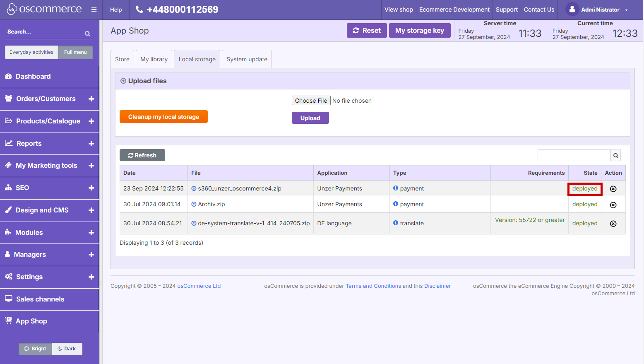Open the My library tab
Image resolution: width=644 pixels, height=364 pixels.
pos(154,59)
